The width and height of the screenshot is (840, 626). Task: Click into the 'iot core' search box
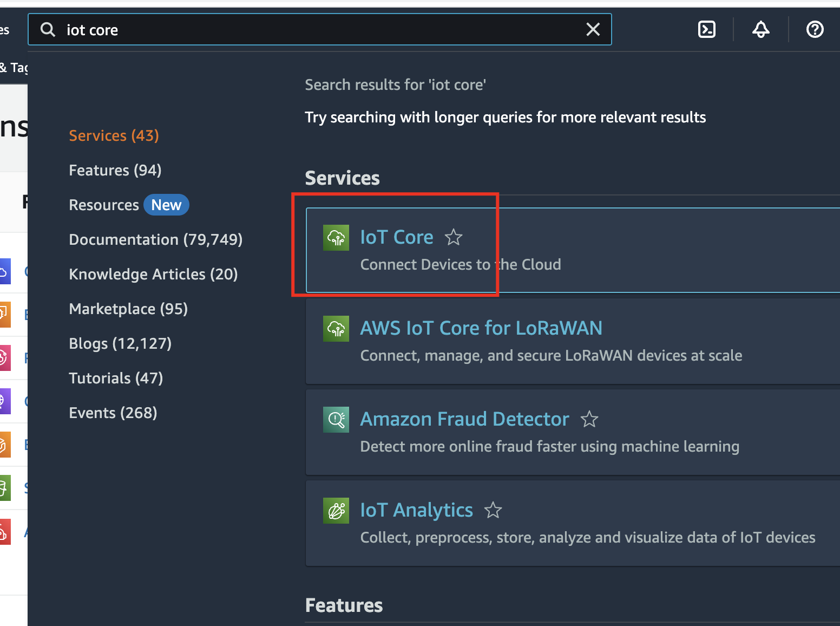[319, 30]
